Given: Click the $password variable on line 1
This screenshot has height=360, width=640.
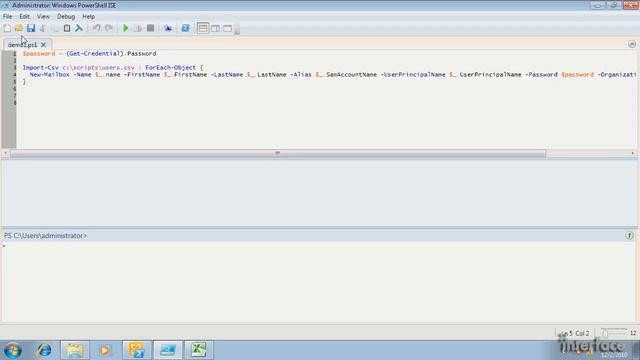Looking at the screenshot, I should (x=39, y=53).
